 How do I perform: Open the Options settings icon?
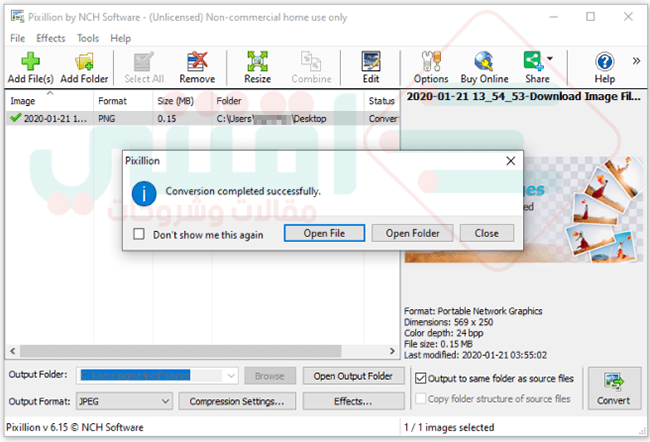pyautogui.click(x=431, y=61)
